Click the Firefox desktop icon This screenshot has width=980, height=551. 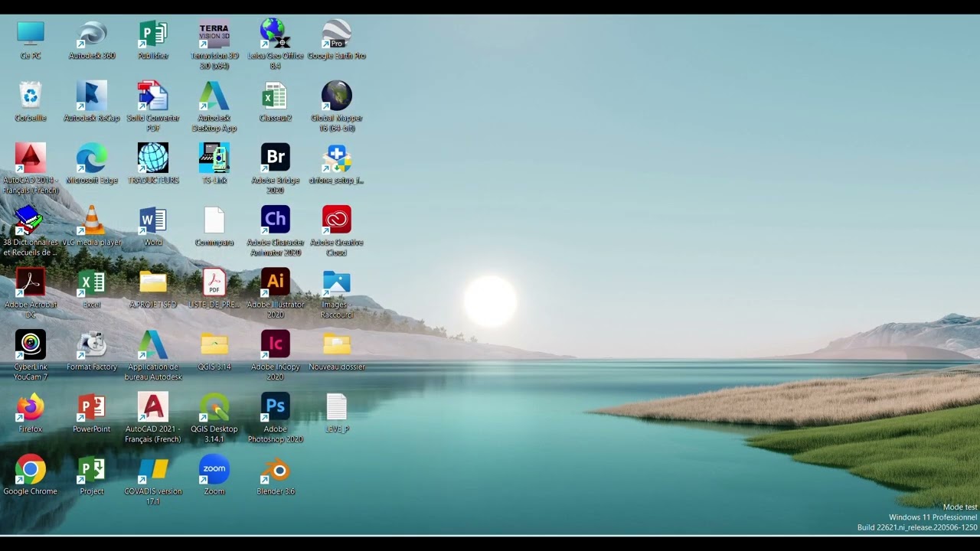31,406
